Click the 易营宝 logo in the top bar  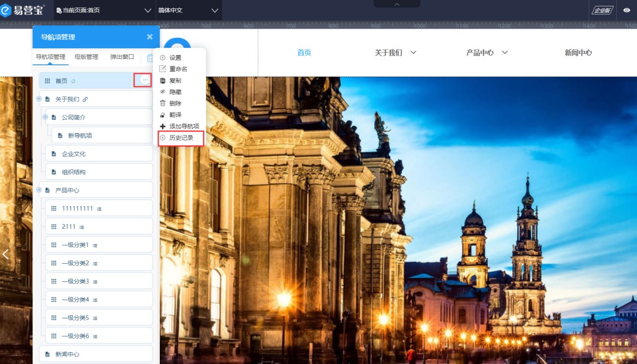click(23, 10)
